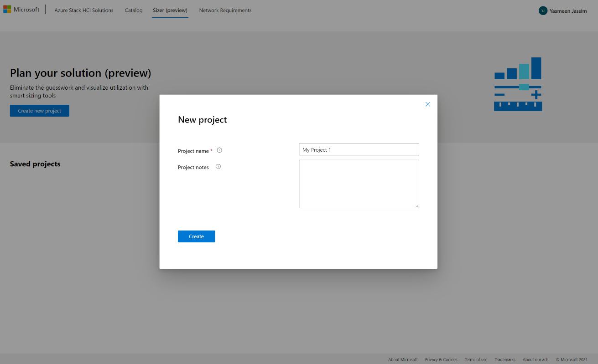Click the Microsoft logo icon
This screenshot has height=364, width=598.
7,10
